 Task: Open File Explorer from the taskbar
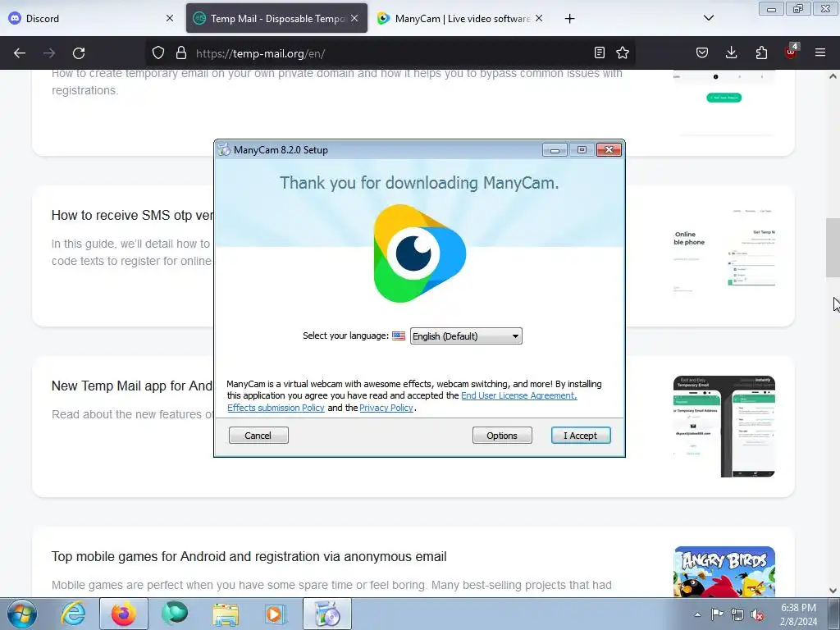point(226,614)
